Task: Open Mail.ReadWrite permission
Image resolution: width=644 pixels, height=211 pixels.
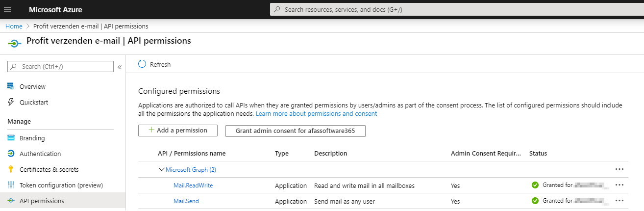Action: (193, 185)
